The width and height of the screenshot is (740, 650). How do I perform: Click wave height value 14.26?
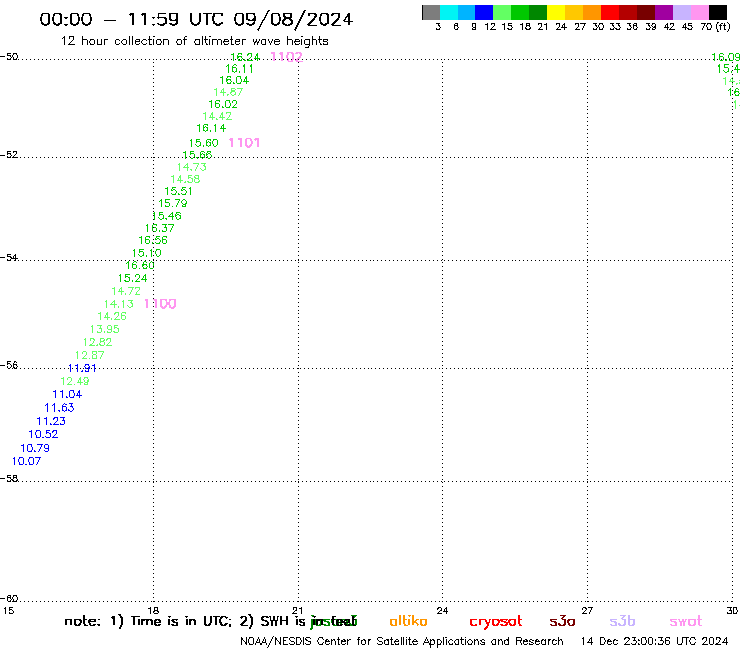[x=112, y=316]
